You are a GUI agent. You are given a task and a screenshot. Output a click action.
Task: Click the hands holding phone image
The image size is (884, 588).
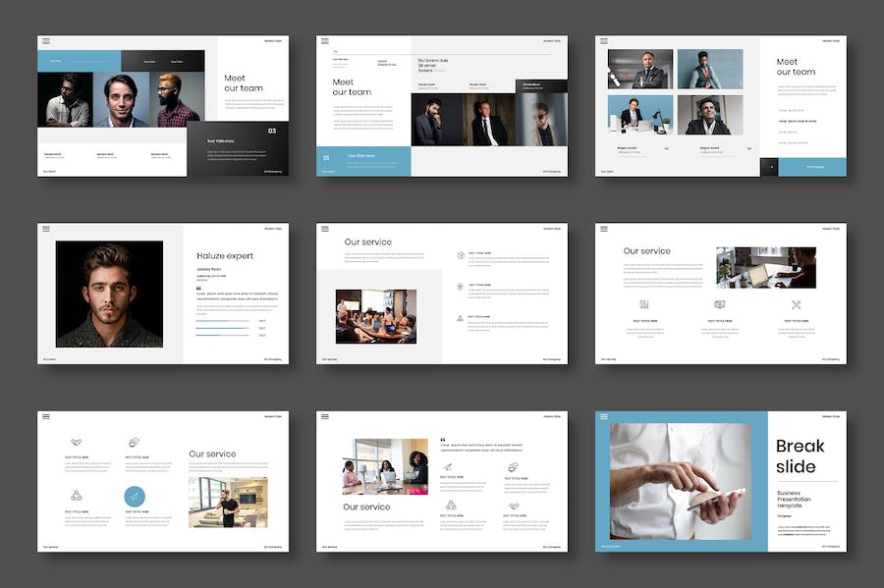(x=679, y=481)
